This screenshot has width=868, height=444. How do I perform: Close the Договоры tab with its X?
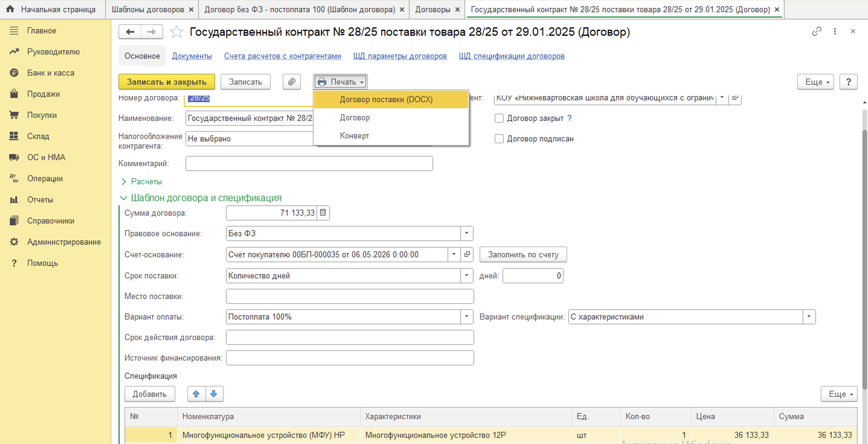[457, 9]
